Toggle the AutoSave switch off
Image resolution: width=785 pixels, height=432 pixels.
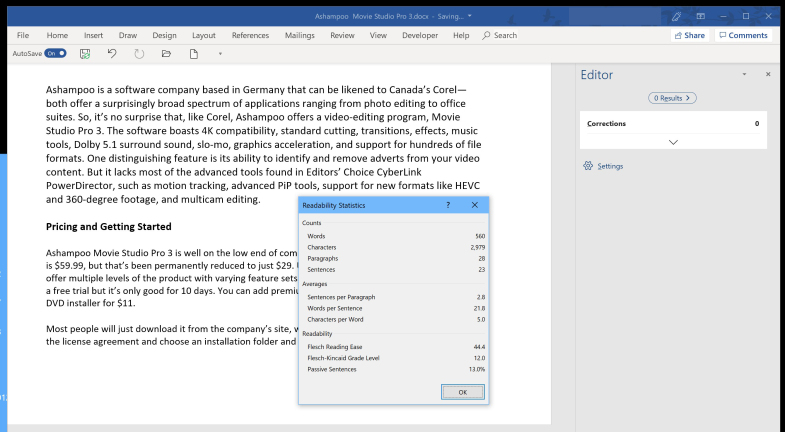click(56, 53)
